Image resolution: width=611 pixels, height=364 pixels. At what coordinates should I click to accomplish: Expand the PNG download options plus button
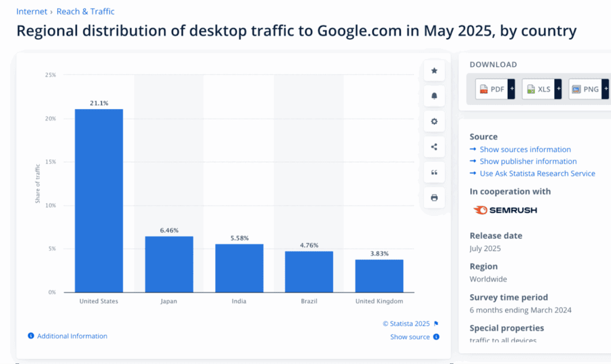[x=605, y=88]
